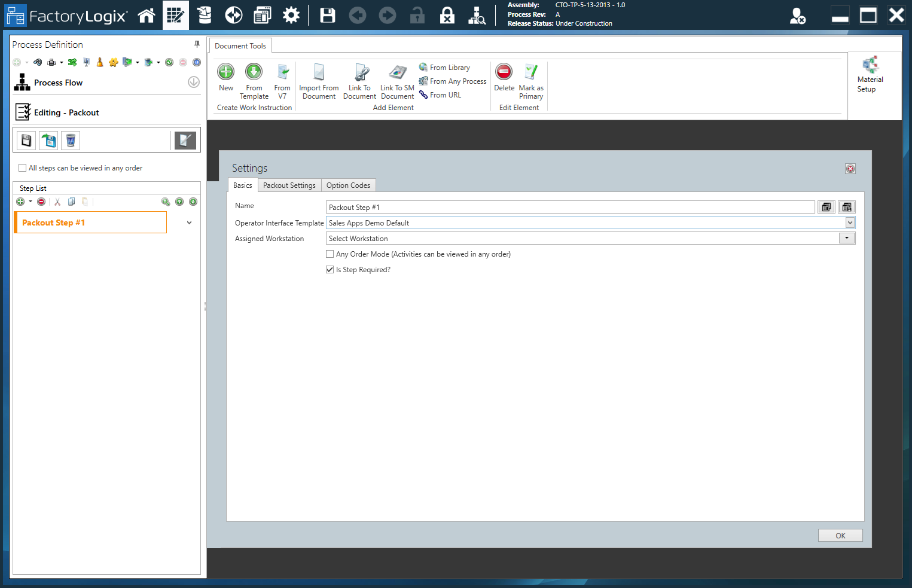Open the Settings gear icon
The height and width of the screenshot is (588, 912).
click(x=291, y=16)
